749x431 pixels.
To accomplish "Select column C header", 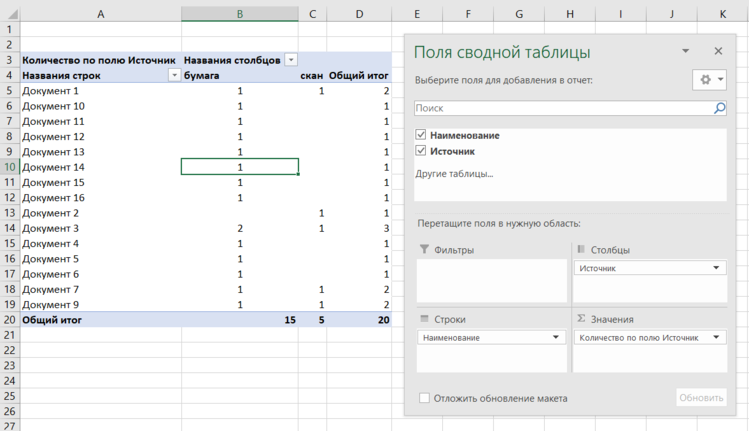I will (312, 14).
